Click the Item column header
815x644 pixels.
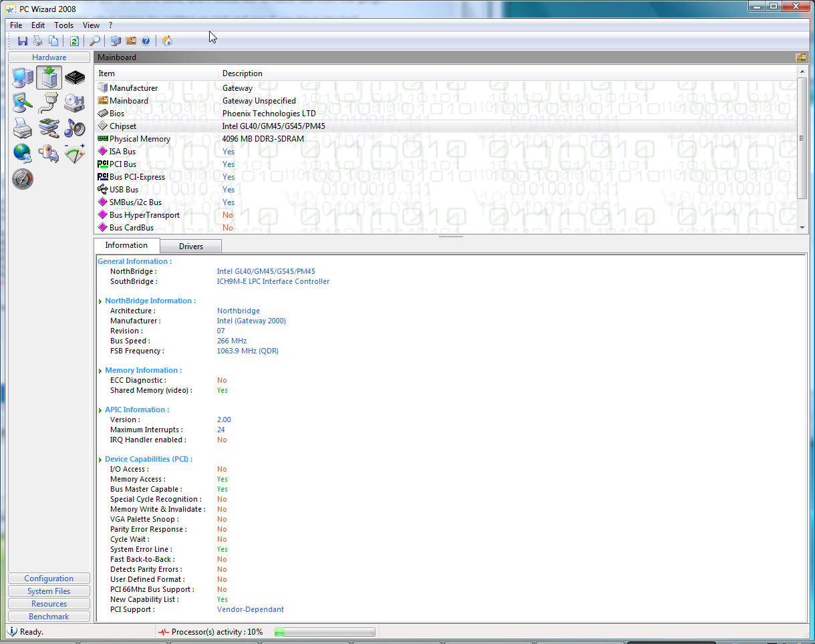[156, 73]
